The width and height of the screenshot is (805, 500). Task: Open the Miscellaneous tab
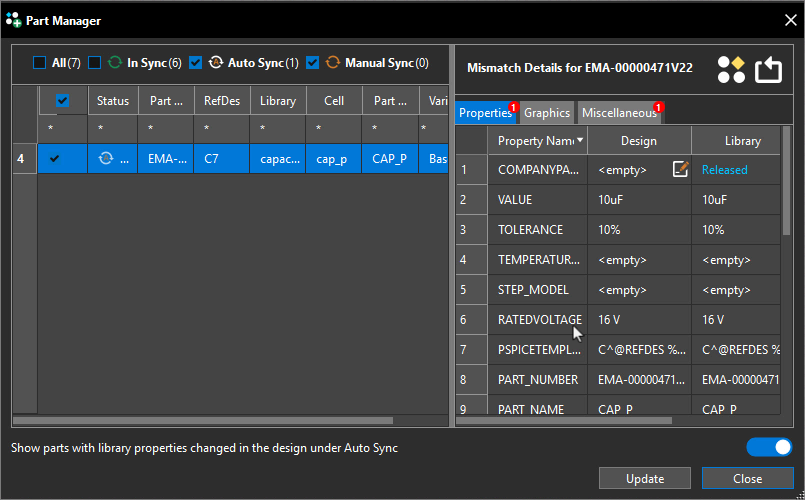tap(619, 112)
